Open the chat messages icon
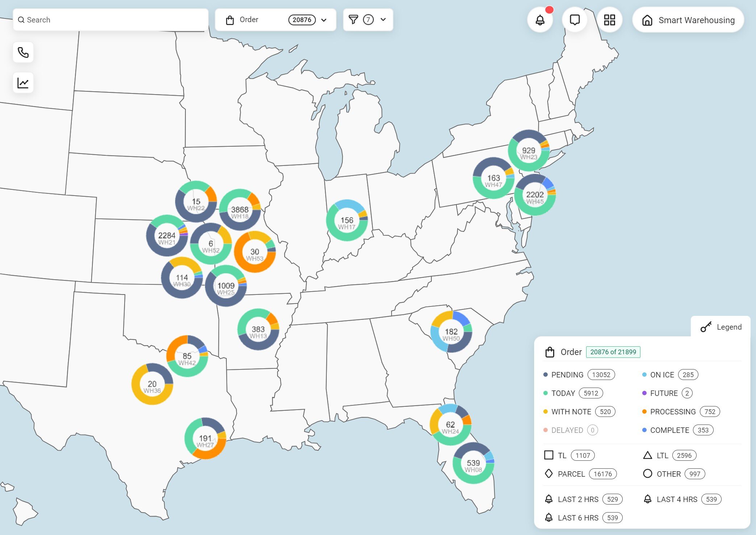Image resolution: width=756 pixels, height=535 pixels. (x=575, y=20)
